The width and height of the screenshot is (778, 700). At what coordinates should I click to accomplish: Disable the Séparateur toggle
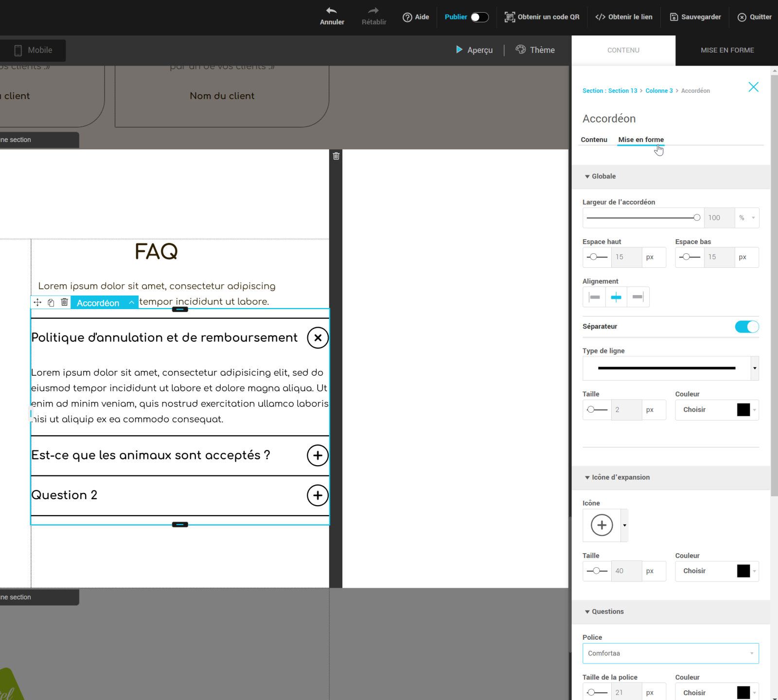tap(746, 327)
